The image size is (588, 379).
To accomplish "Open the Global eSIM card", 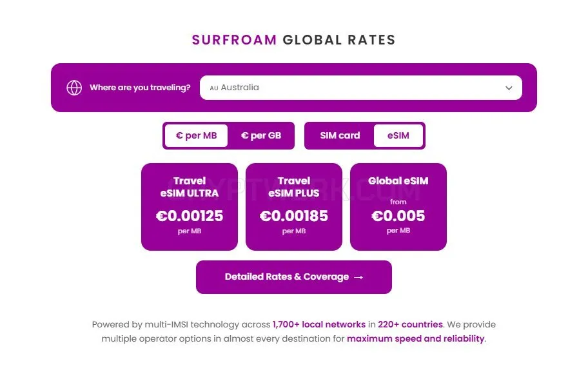I will [x=398, y=206].
